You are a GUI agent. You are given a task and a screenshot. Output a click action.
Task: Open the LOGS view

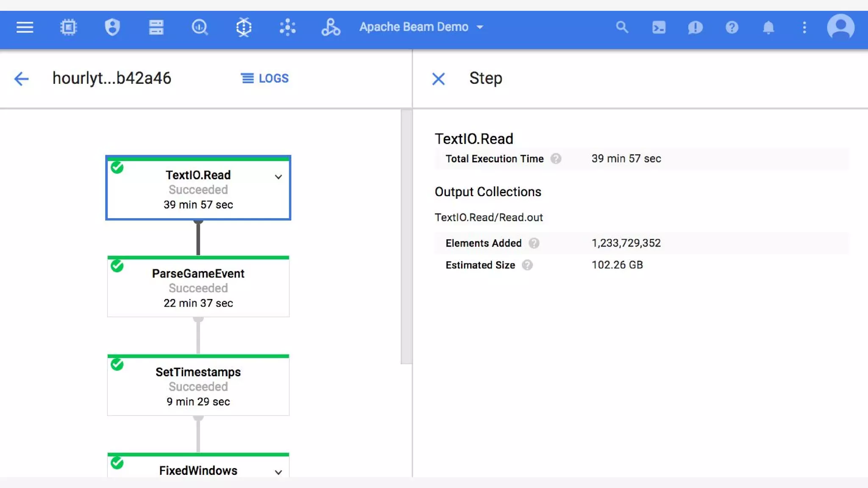[265, 78]
